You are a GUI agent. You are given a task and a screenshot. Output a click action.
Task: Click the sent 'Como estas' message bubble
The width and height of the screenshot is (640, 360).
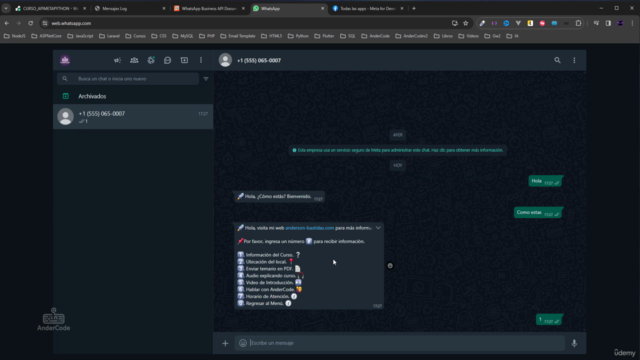[538, 213]
